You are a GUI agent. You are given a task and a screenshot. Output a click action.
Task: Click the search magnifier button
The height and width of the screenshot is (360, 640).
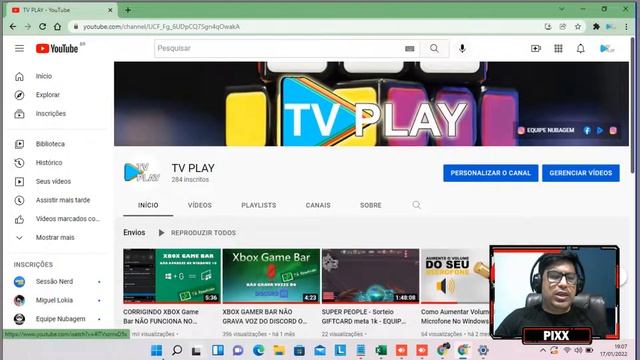tap(434, 49)
